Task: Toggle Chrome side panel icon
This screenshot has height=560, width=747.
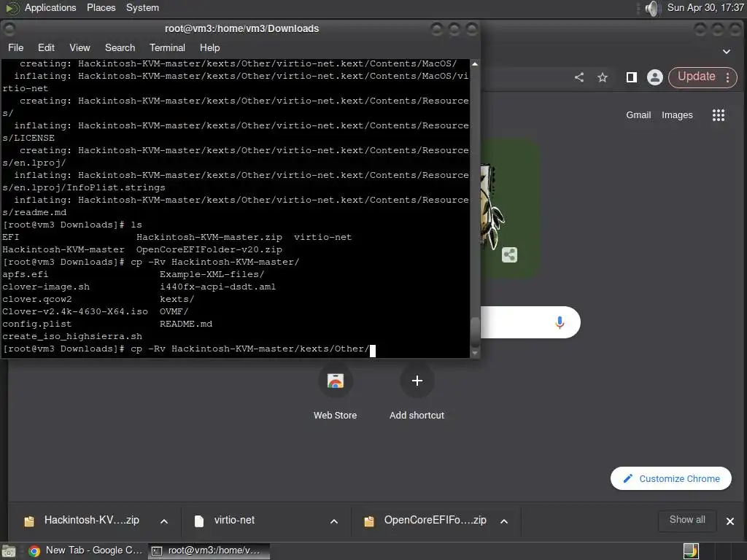Action: click(632, 77)
